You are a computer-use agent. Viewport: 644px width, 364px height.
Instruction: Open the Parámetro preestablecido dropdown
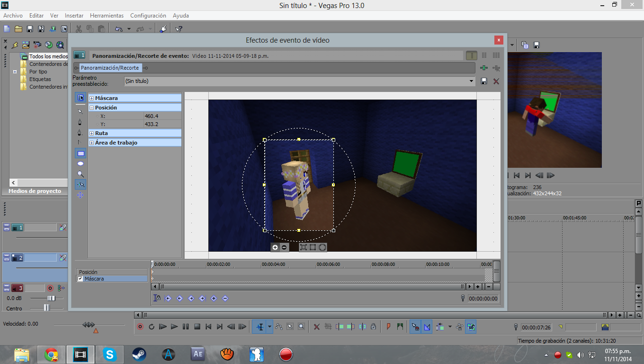471,81
